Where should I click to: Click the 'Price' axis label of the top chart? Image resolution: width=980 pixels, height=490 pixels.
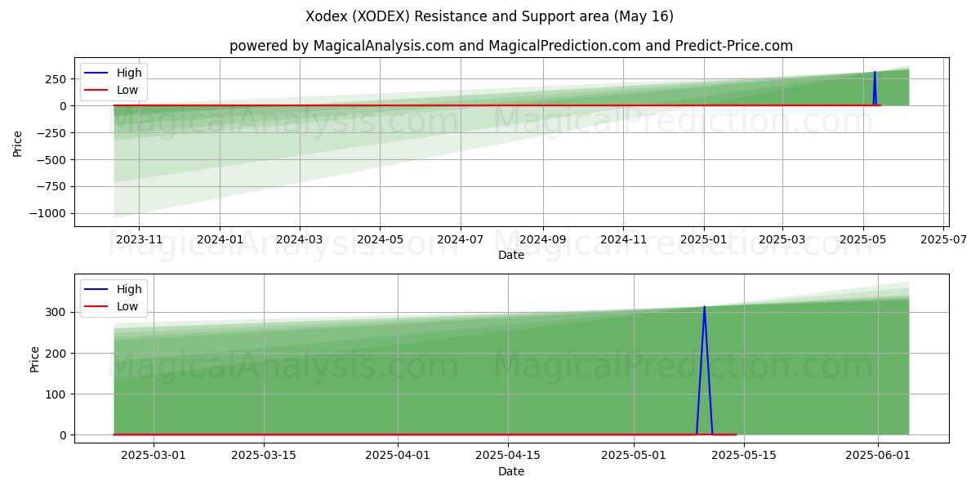(x=18, y=142)
